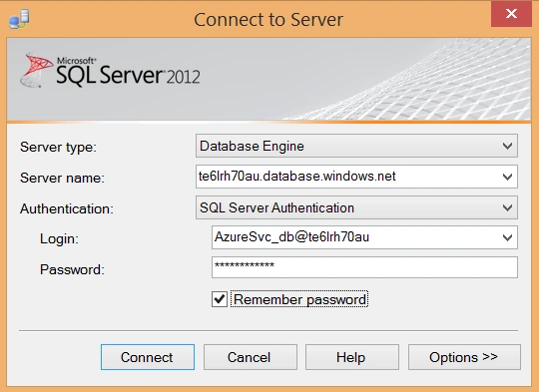This screenshot has width=539, height=392.
Task: Expand the Options >> button
Action: pos(464,357)
